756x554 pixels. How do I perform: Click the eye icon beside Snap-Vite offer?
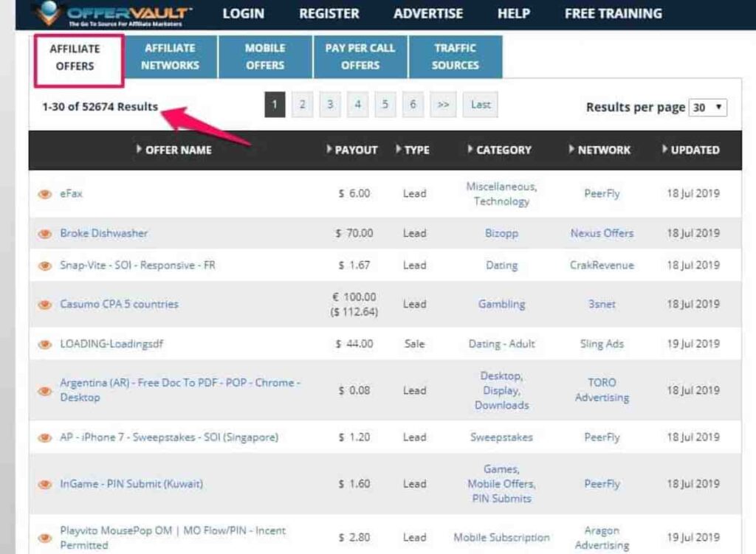point(45,266)
